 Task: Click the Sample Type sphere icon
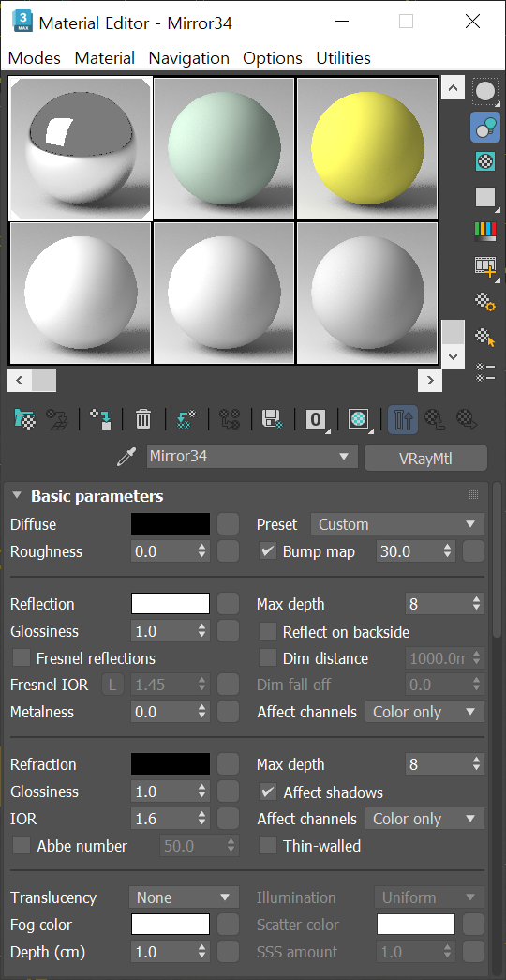(x=484, y=93)
